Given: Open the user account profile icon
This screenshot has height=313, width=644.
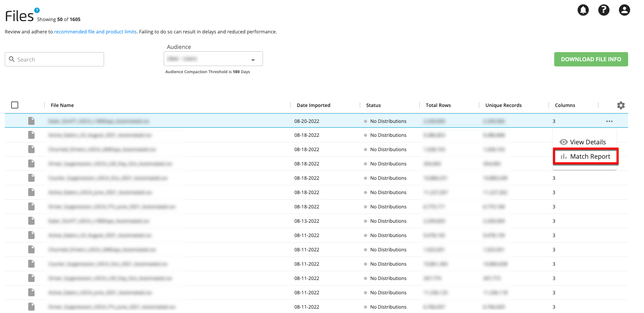Looking at the screenshot, I should tap(624, 10).
